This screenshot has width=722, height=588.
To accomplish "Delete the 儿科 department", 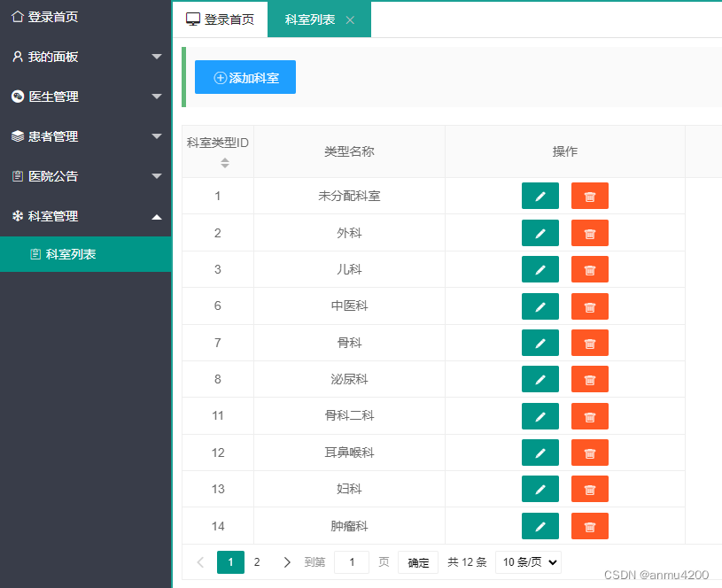I will (589, 269).
